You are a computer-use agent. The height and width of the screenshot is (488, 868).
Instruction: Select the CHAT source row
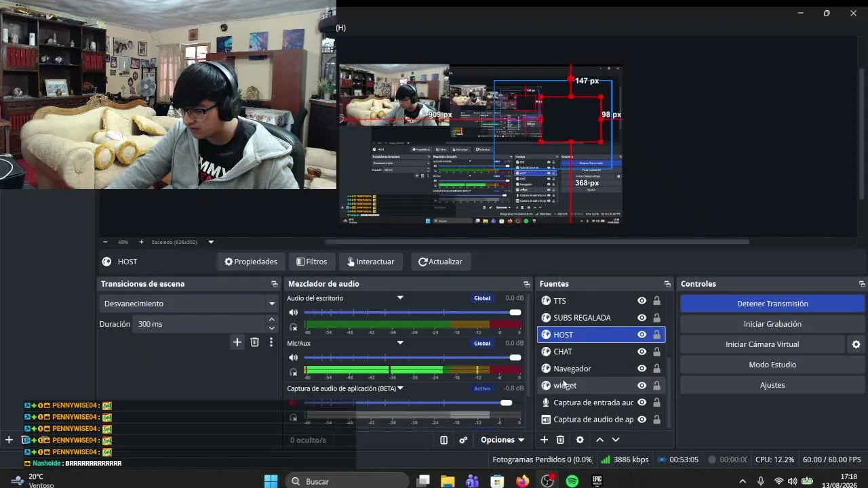pos(601,352)
